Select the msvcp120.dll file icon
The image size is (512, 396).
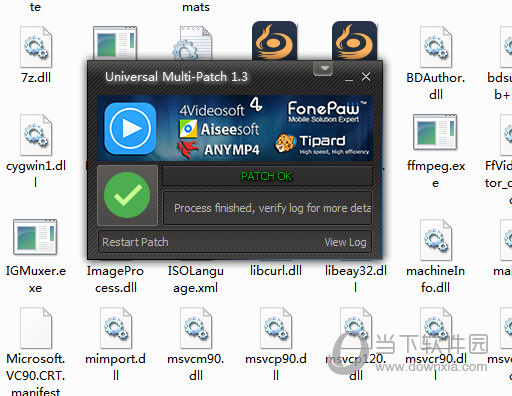point(356,328)
